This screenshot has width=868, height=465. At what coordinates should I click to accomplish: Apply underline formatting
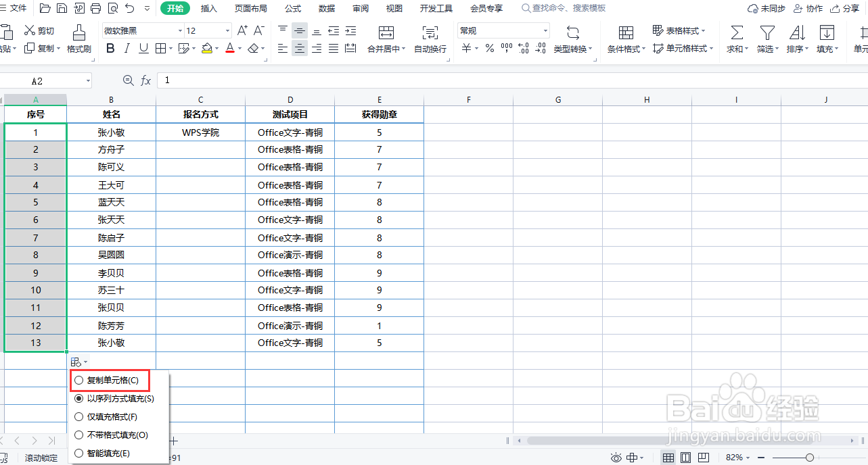143,48
